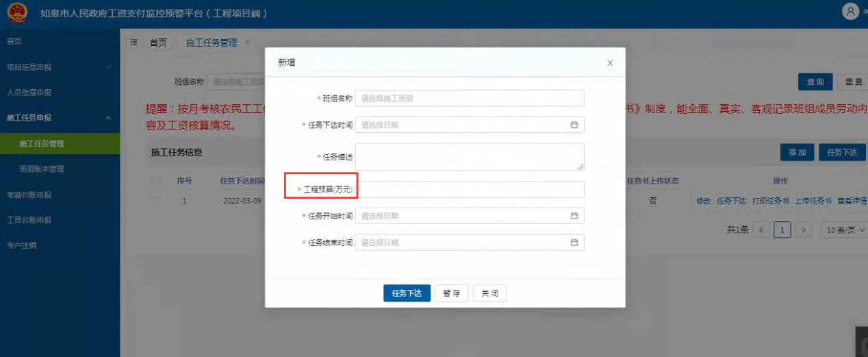
Task: Go to previous page with left arrow
Action: (x=761, y=230)
